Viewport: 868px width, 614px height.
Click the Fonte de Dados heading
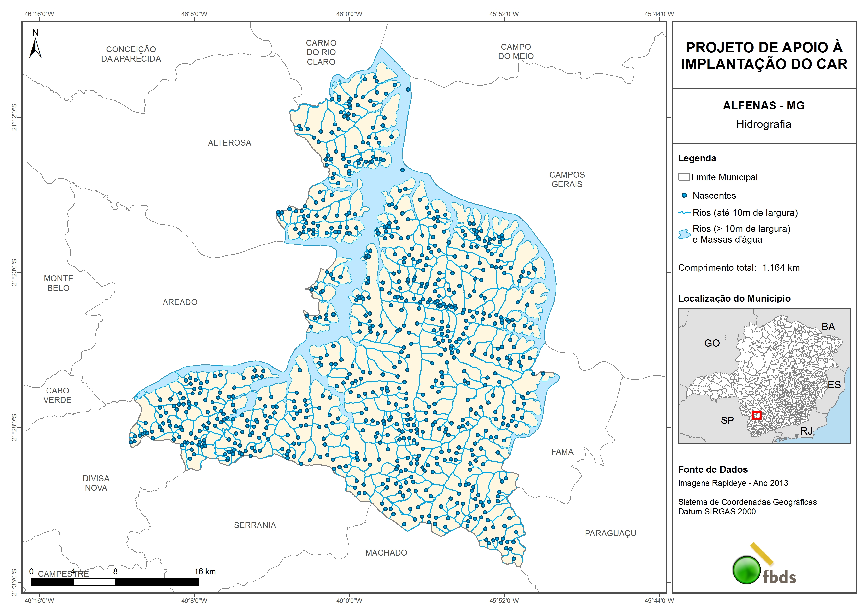coord(713,469)
